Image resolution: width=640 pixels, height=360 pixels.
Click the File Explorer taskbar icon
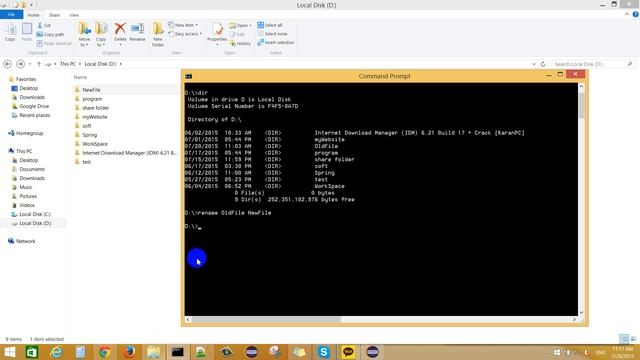(x=153, y=352)
